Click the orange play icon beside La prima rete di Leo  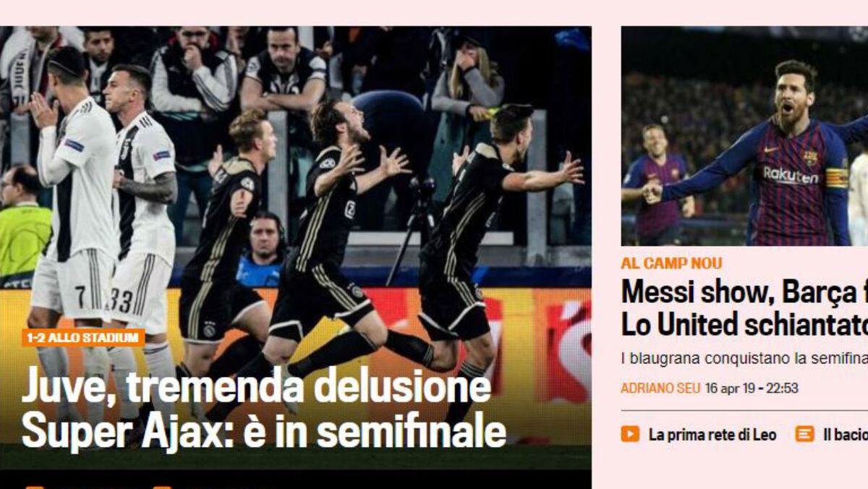pos(630,434)
